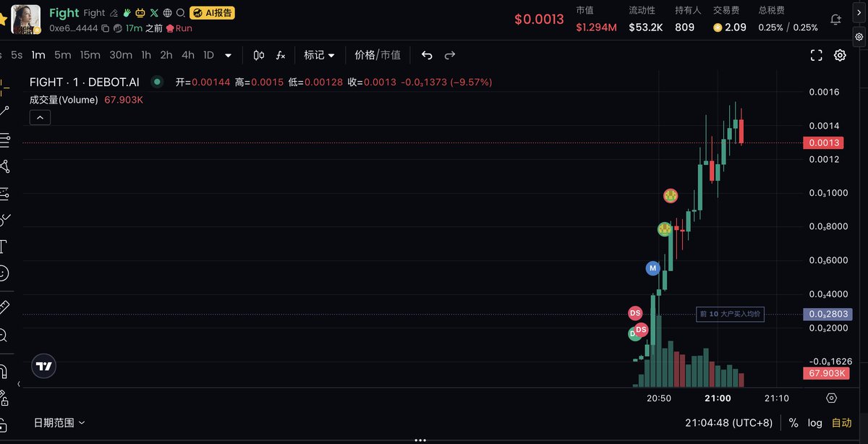Viewport: 868px width, 444px height.
Task: Select the pattern drawing tool
Action: tap(4, 166)
